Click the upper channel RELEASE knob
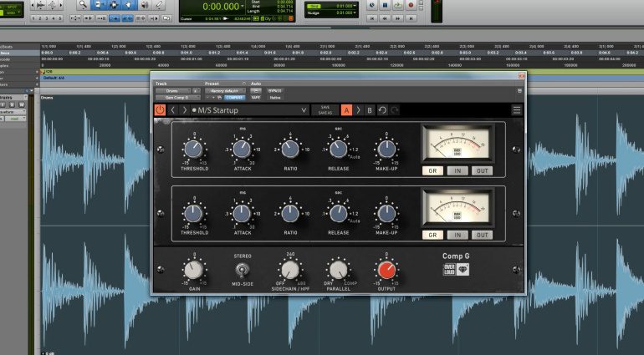644x355 pixels. 339,150
